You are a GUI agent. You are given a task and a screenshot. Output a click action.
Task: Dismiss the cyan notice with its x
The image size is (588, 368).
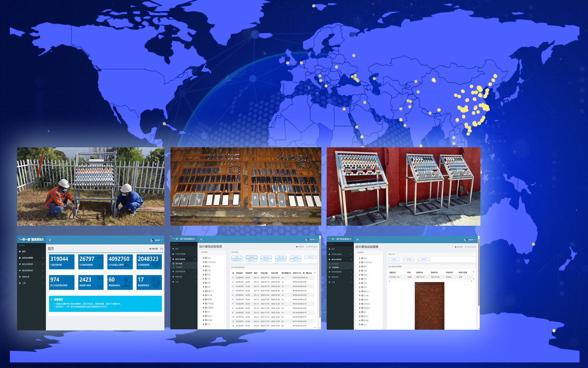(158, 300)
